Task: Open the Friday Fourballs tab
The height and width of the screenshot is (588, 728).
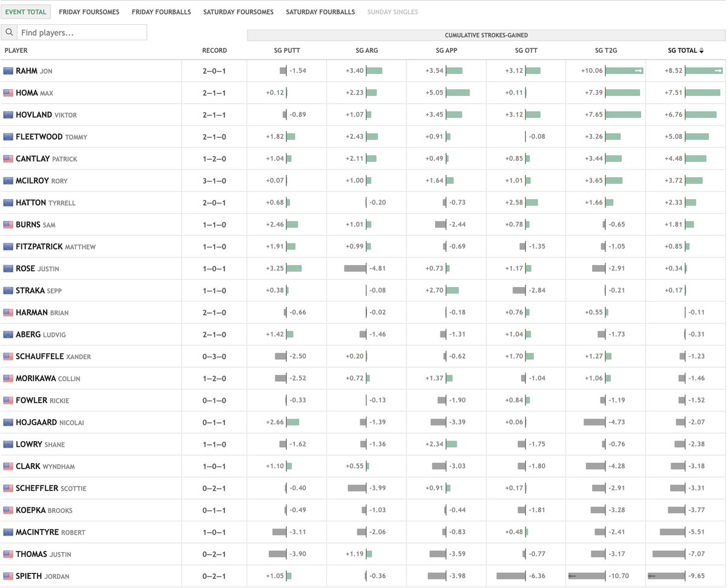Action: (x=161, y=12)
